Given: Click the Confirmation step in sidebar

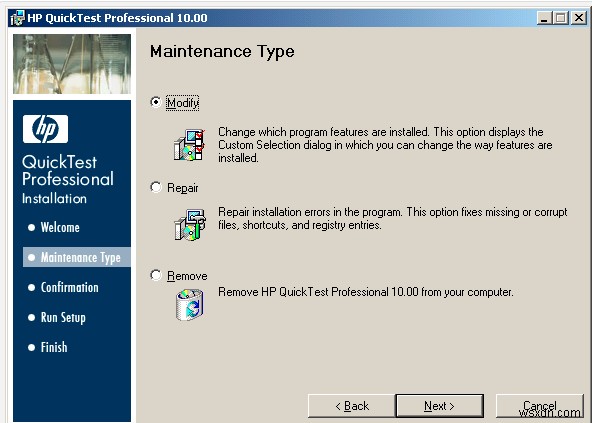Looking at the screenshot, I should pyautogui.click(x=63, y=287).
